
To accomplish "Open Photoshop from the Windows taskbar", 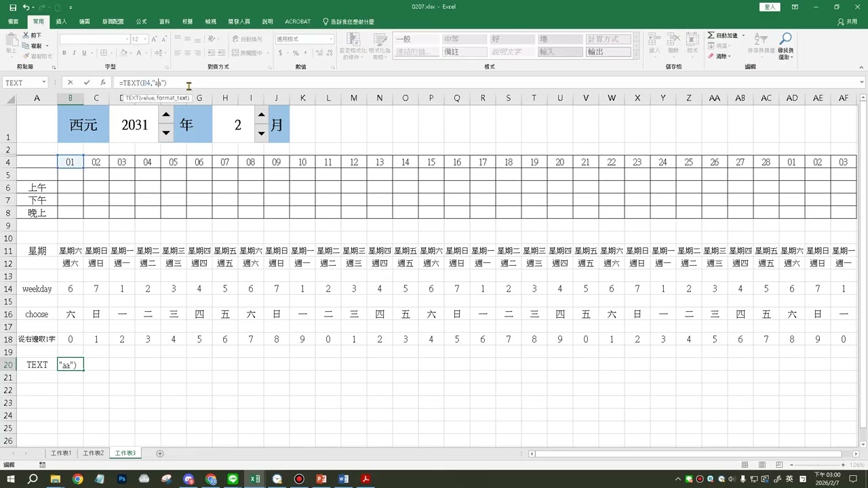I will [x=122, y=479].
